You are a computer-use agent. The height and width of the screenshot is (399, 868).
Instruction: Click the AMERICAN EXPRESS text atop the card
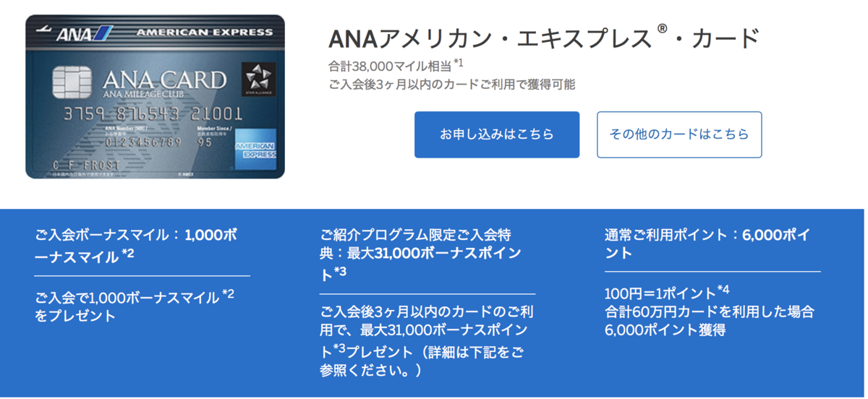point(205,33)
